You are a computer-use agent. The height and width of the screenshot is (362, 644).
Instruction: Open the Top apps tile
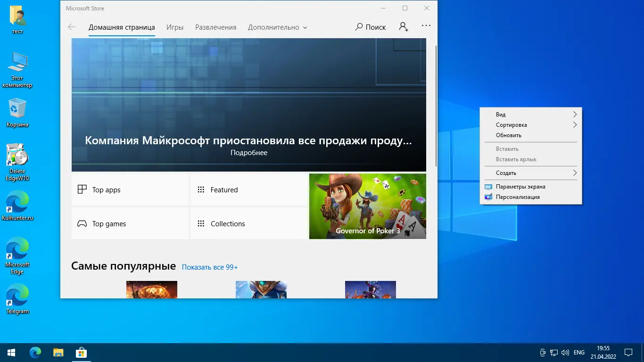point(130,189)
